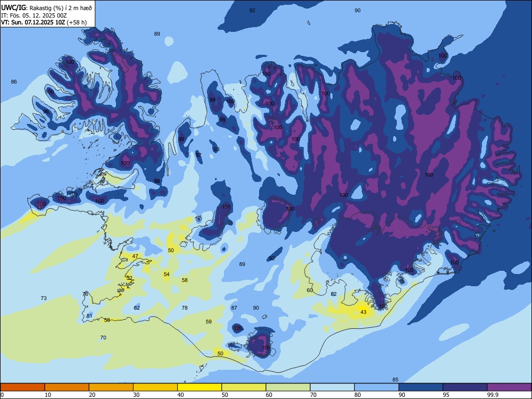This screenshot has height=399, width=532.
Task: Click the humidity value 43 in the southeast
Action: pyautogui.click(x=363, y=312)
